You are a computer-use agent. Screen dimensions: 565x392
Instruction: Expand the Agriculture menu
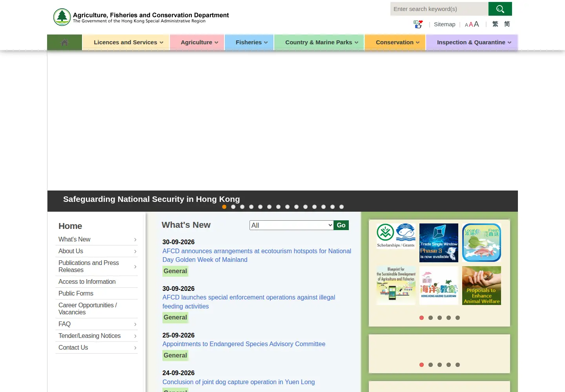pos(197,42)
